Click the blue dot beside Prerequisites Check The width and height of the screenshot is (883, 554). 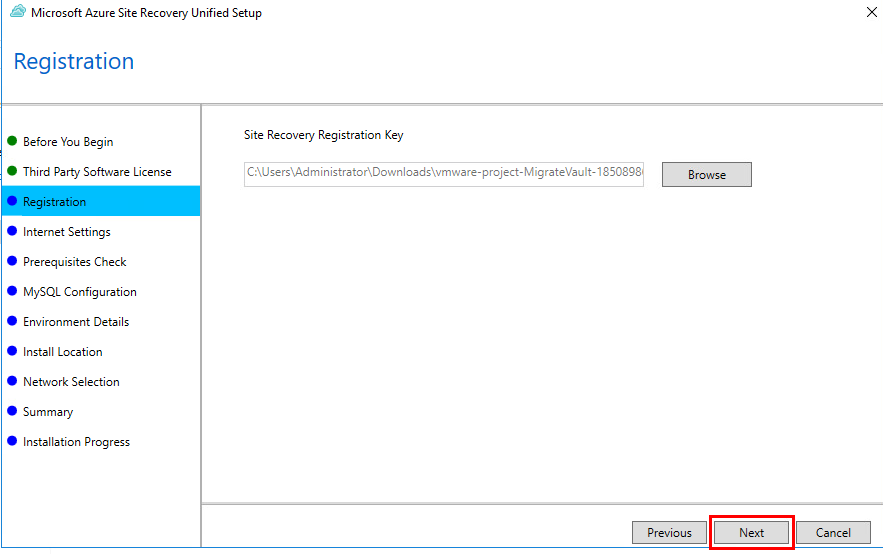[12, 261]
